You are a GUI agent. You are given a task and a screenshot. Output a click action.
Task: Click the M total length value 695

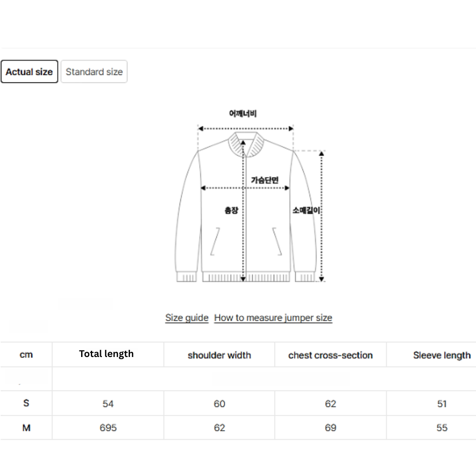click(x=108, y=428)
